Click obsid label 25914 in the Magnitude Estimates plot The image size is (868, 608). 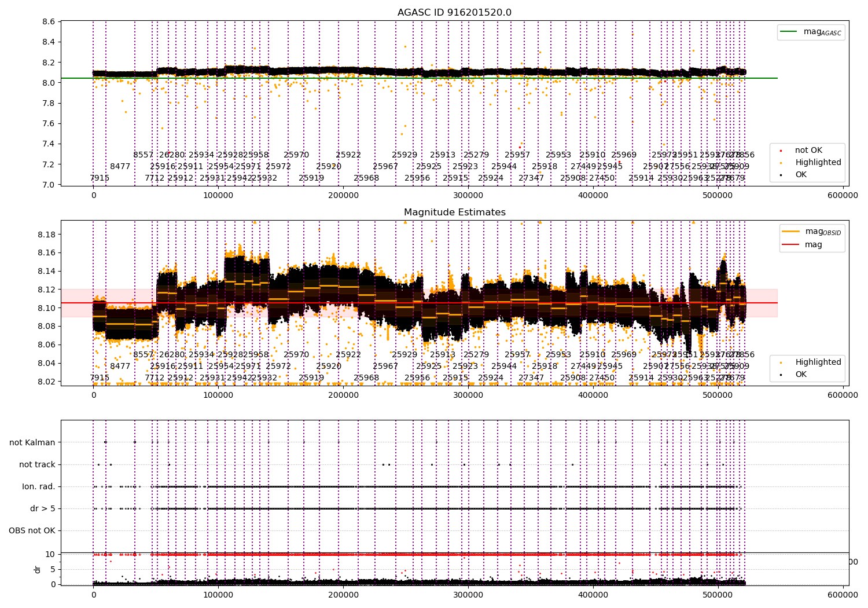click(641, 378)
